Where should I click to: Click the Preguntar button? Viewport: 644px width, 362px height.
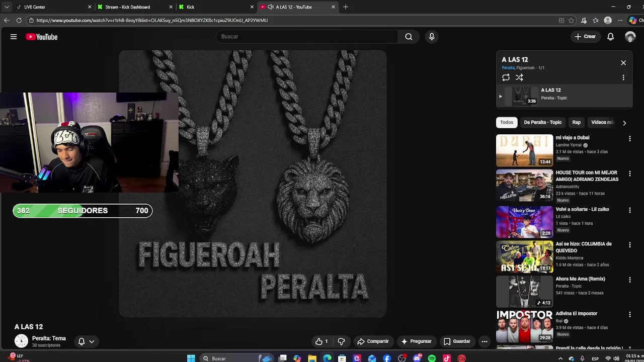pos(416,341)
